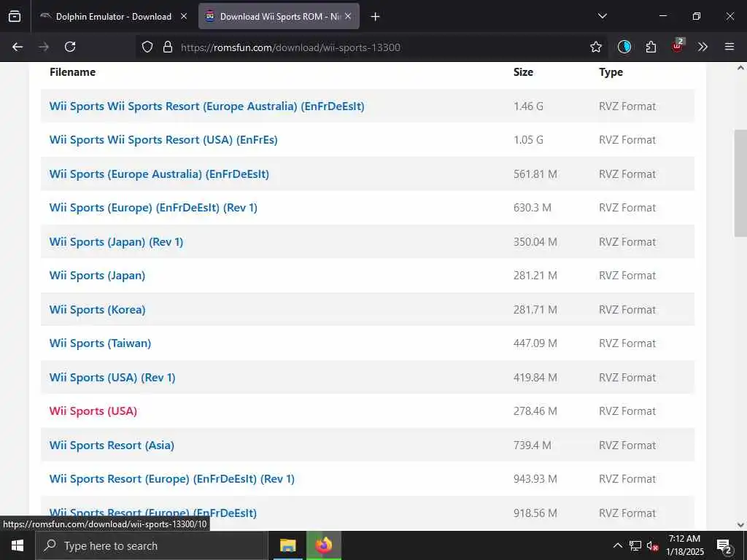
Task: Expand the list all tabs dropdown
Action: (x=602, y=16)
